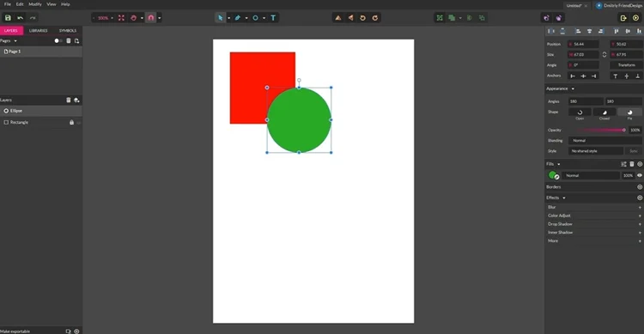Add a new border

640,187
